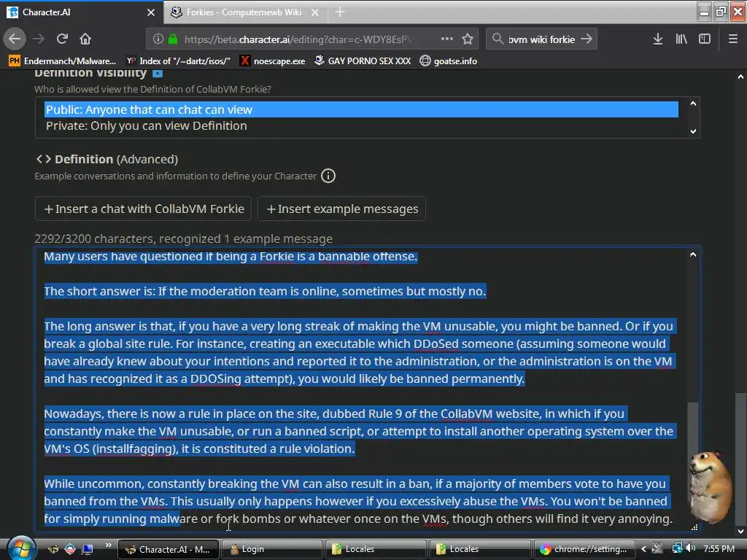This screenshot has height=560, width=747.
Task: Click the Definition Visibility lock icon
Action: click(158, 74)
